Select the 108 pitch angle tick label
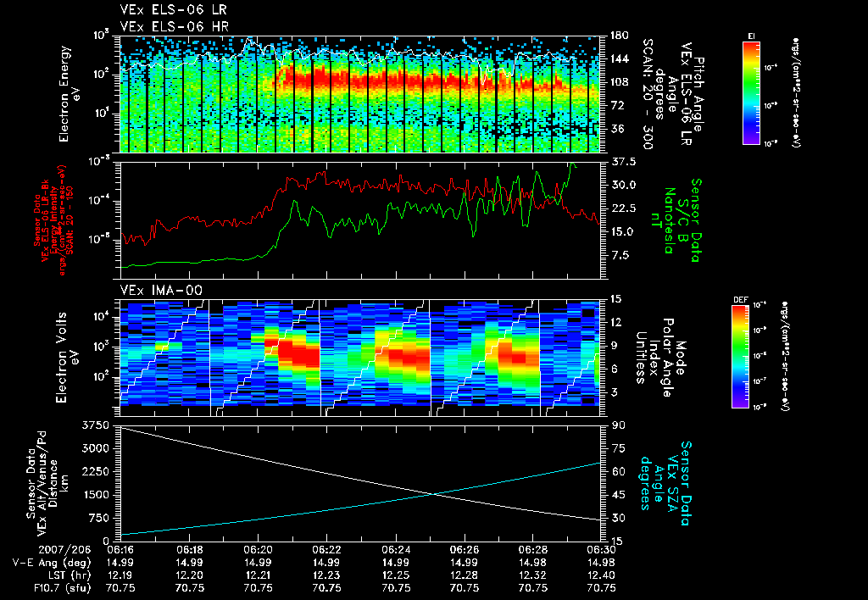 pyautogui.click(x=620, y=82)
